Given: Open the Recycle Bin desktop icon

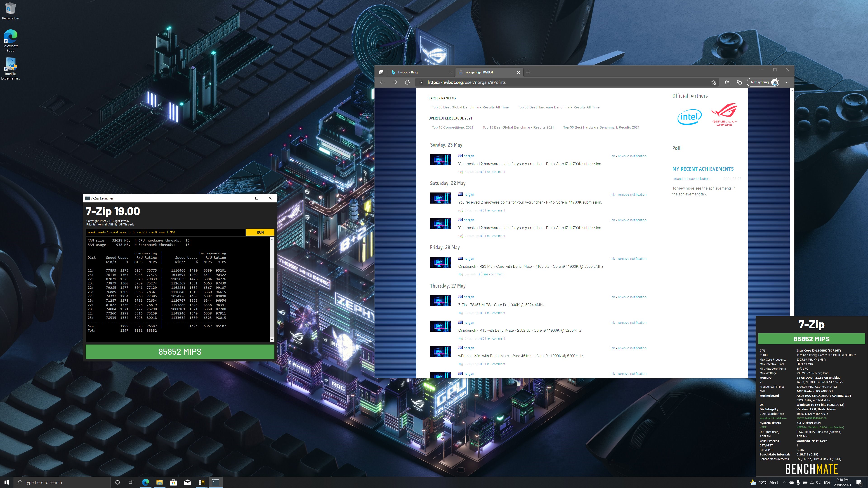Looking at the screenshot, I should 10,11.
